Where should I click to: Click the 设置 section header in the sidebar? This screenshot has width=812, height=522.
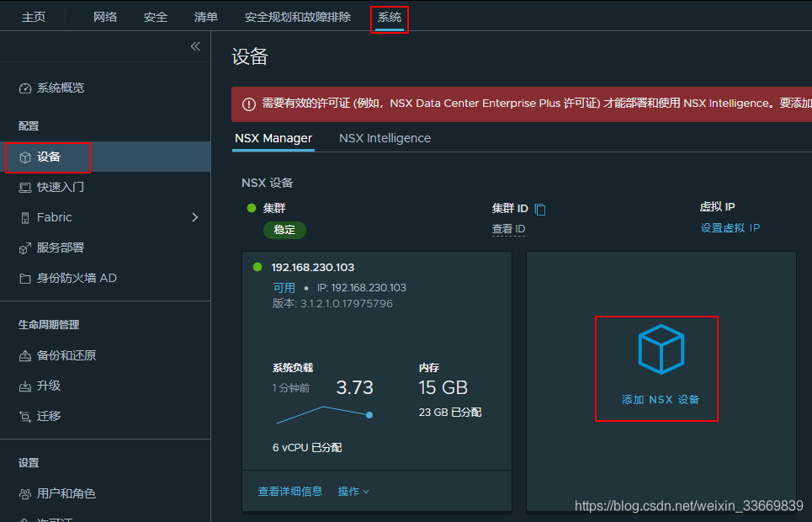[x=29, y=463]
